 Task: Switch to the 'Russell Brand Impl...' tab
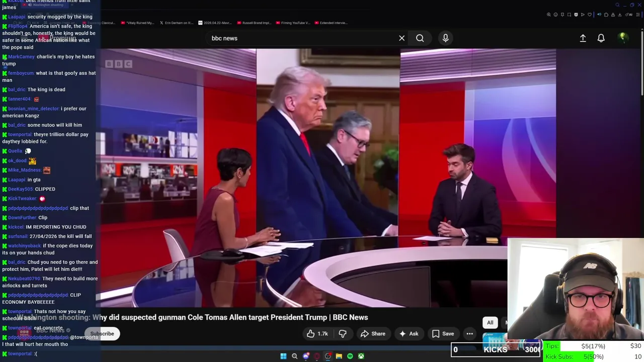(255, 23)
